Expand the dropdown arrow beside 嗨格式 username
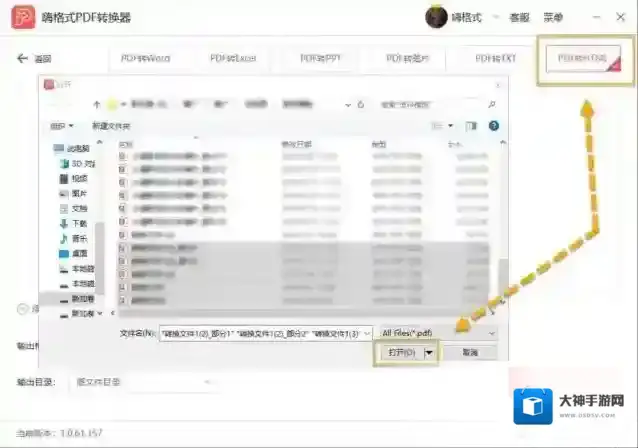Screen dimensions: 638x448 pos(496,17)
